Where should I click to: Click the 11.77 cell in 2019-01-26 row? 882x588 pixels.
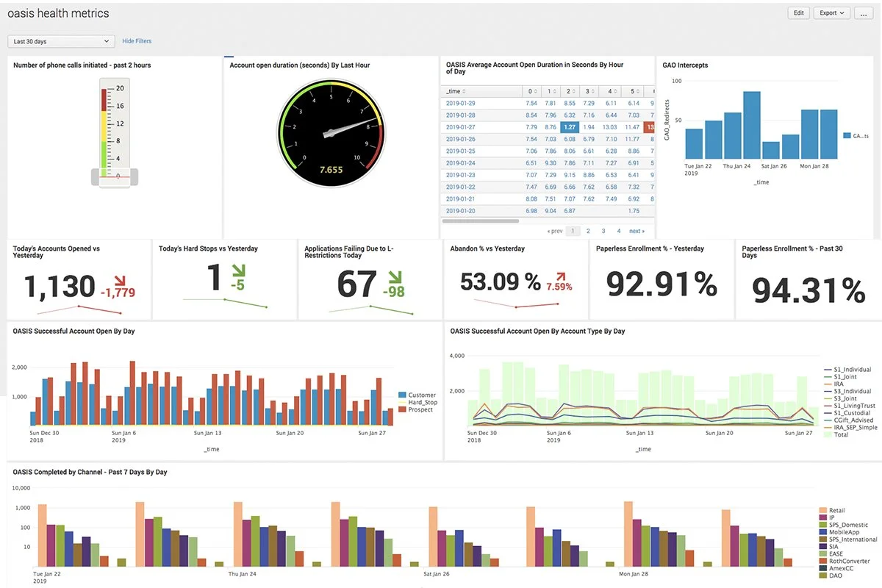pos(631,139)
